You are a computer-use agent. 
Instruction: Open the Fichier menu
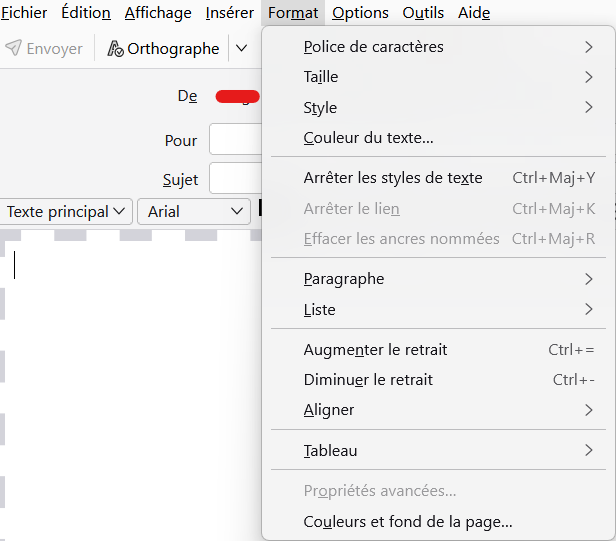point(24,13)
